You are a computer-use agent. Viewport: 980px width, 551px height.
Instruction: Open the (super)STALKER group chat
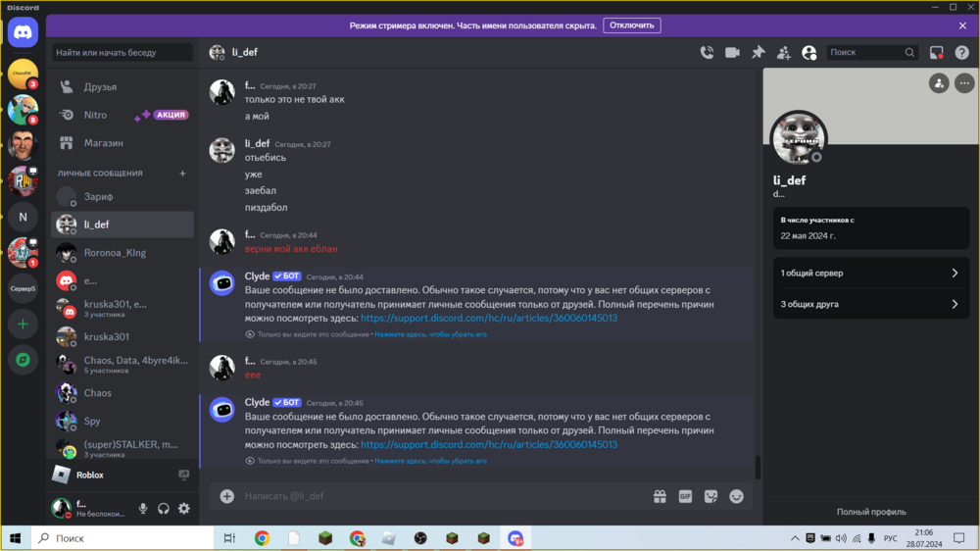[x=122, y=448]
